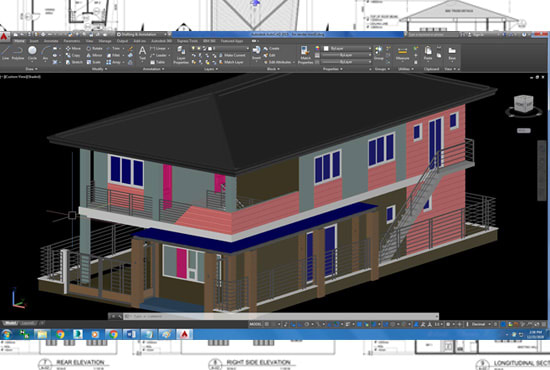Open the linetype ByLayer dropdown
550x370 pixels.
pyautogui.click(x=347, y=62)
